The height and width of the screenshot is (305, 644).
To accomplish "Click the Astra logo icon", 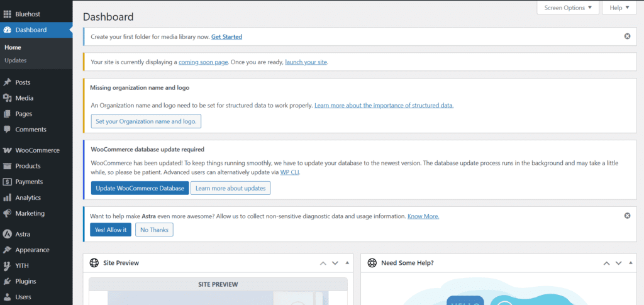I will [x=7, y=235].
